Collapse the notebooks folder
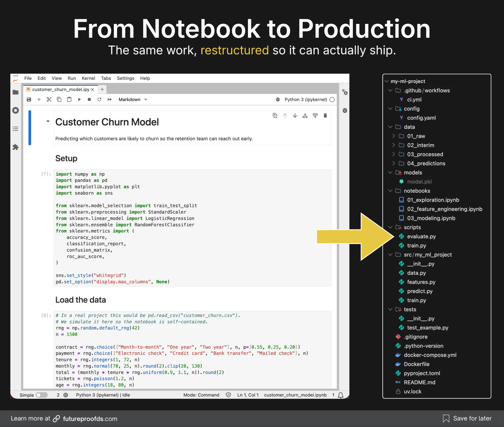Screen dimensions: 504x427 coord(390,191)
